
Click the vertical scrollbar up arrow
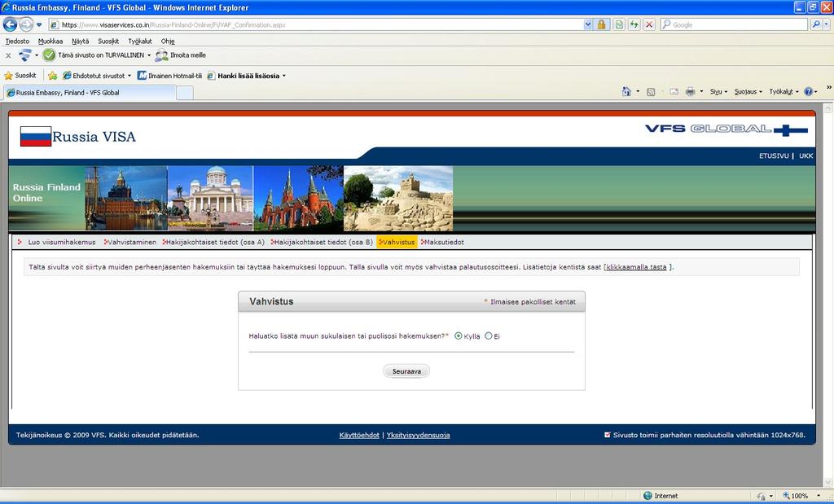coord(828,108)
